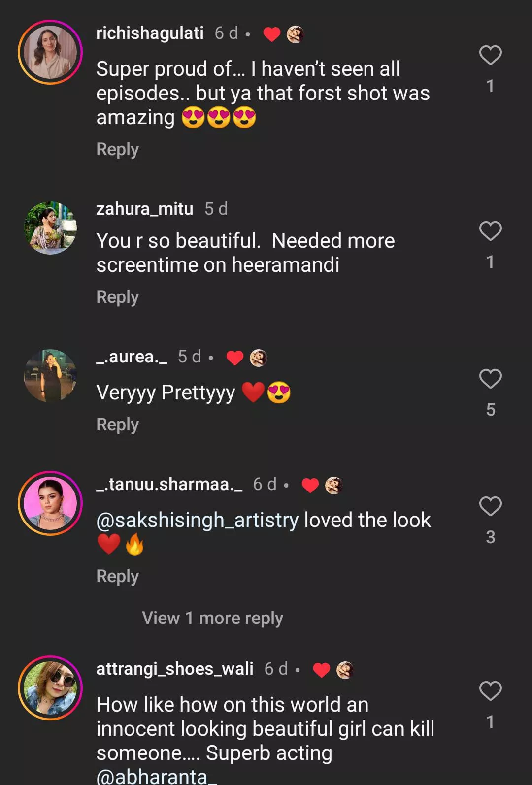Viewport: 532px width, 785px height.
Task: Open attrangi_shoes_wali's profile avatar
Action: [x=50, y=688]
